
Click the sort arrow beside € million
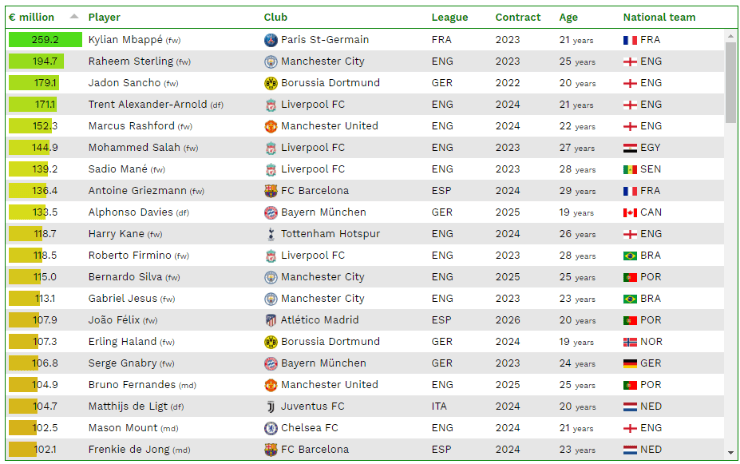pos(74,17)
